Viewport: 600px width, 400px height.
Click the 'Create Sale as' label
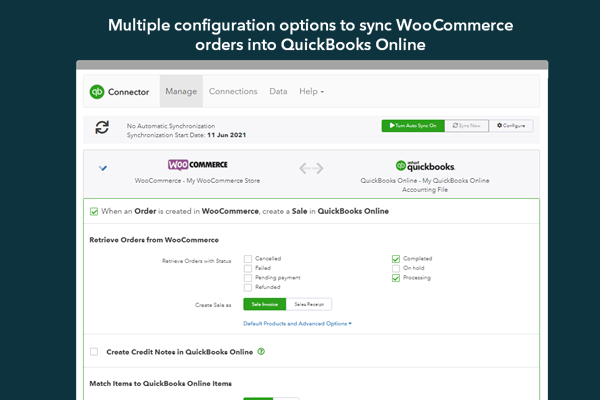pyautogui.click(x=213, y=305)
